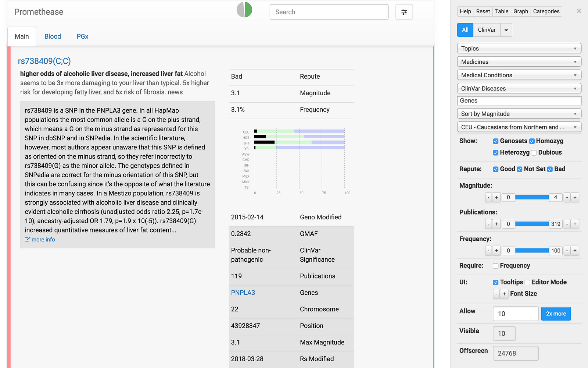Expand the Medical Conditions dropdown
This screenshot has height=368, width=588.
coord(519,75)
